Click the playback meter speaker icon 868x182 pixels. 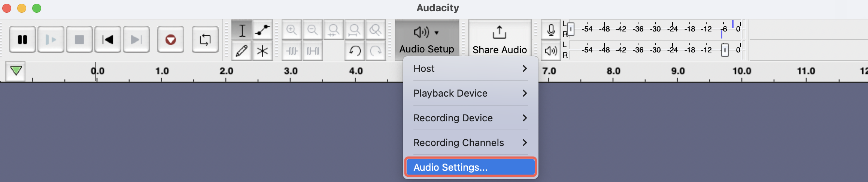pos(551,51)
